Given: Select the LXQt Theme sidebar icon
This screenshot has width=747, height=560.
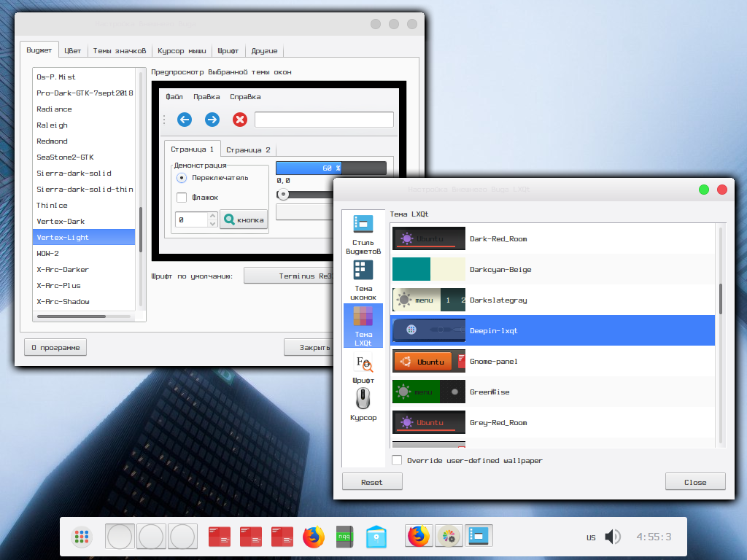Looking at the screenshot, I should (x=363, y=316).
